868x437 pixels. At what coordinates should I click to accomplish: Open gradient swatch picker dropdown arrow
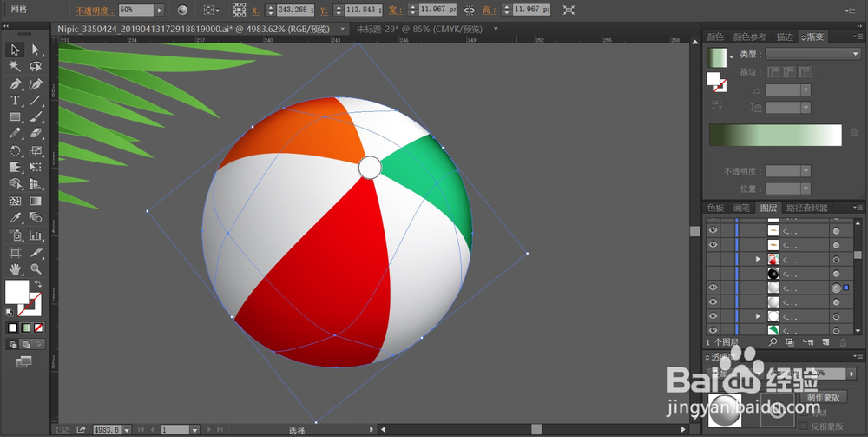[732, 57]
